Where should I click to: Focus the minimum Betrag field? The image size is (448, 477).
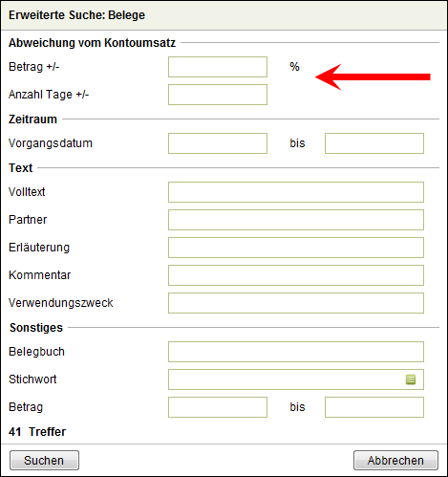tap(218, 407)
